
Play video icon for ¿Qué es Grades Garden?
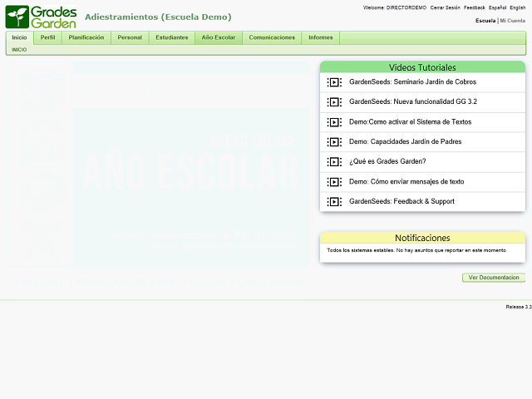(334, 162)
